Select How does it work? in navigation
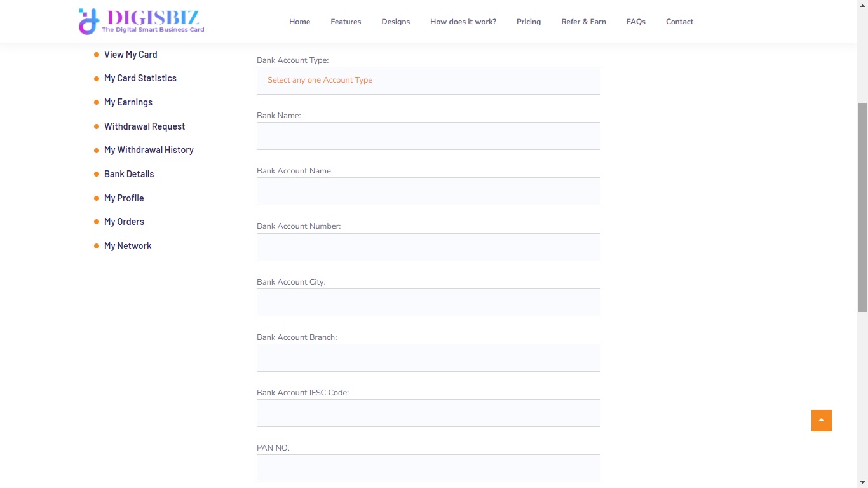This screenshot has width=868, height=488. tap(463, 22)
